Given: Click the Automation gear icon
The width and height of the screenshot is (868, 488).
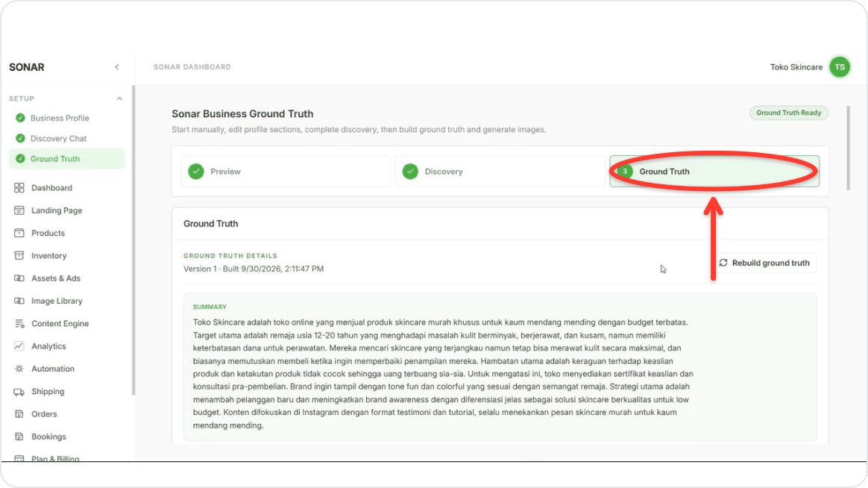Looking at the screenshot, I should pyautogui.click(x=19, y=369).
